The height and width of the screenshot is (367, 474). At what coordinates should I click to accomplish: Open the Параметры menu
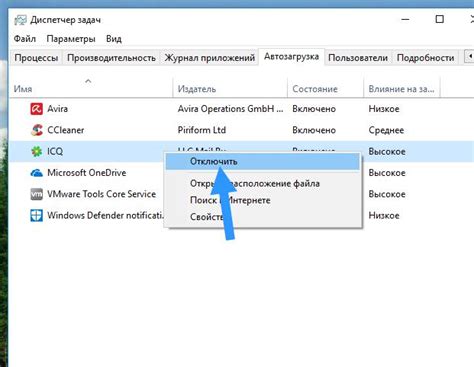point(71,39)
